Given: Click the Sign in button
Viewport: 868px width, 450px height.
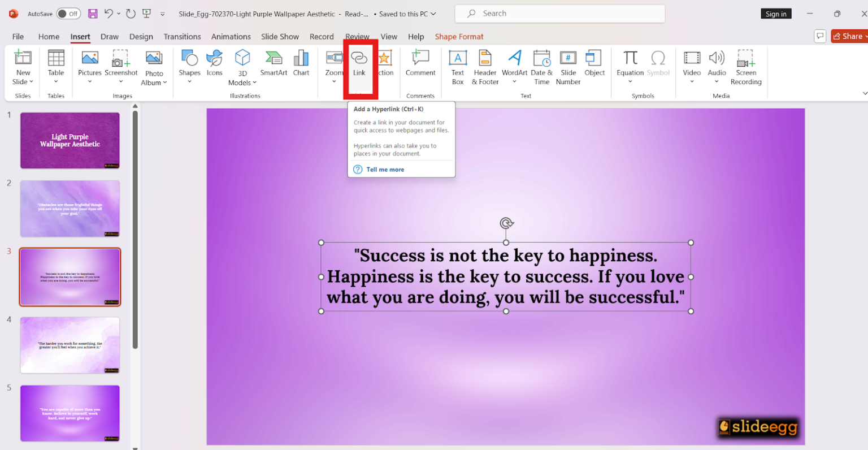Looking at the screenshot, I should pyautogui.click(x=775, y=13).
